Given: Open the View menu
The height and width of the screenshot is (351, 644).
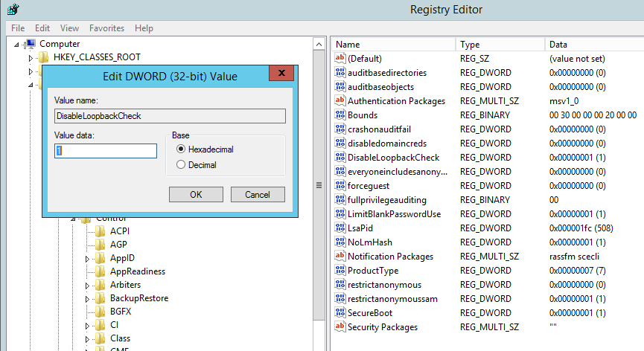Looking at the screenshot, I should coord(69,28).
